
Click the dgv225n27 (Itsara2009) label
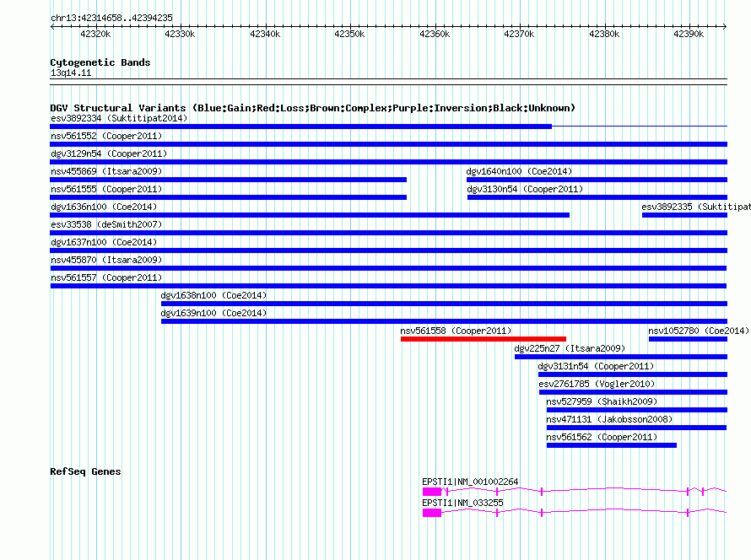[570, 348]
